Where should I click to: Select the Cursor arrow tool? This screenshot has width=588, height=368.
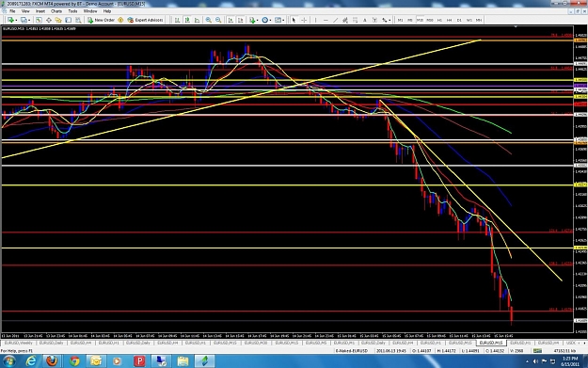click(x=294, y=20)
